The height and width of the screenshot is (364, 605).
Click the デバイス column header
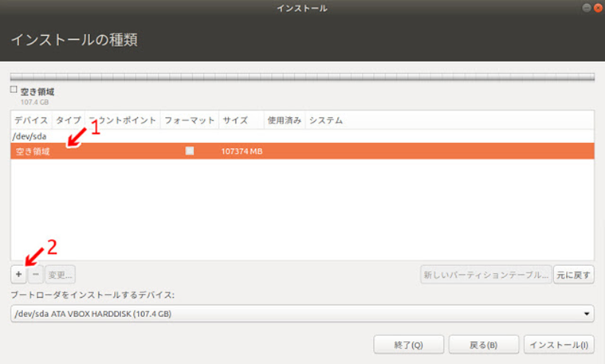[x=31, y=120]
